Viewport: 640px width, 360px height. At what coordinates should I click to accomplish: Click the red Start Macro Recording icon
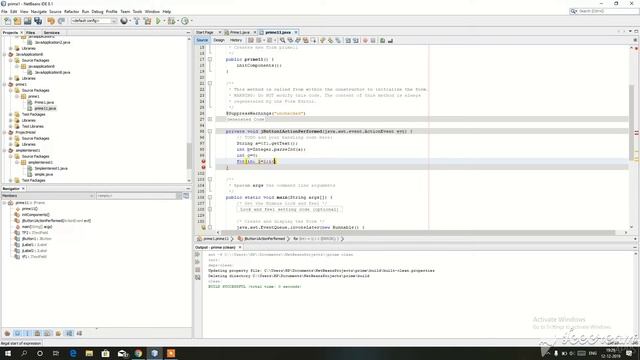pos(365,40)
